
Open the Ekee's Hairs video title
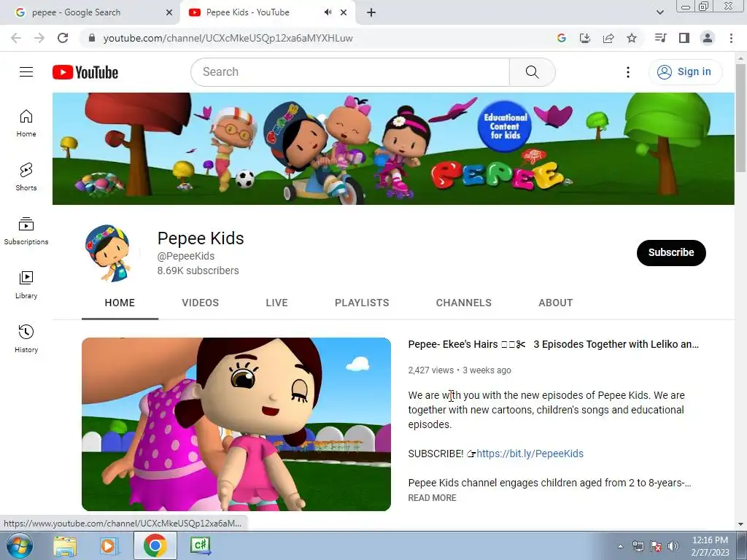[x=553, y=344]
